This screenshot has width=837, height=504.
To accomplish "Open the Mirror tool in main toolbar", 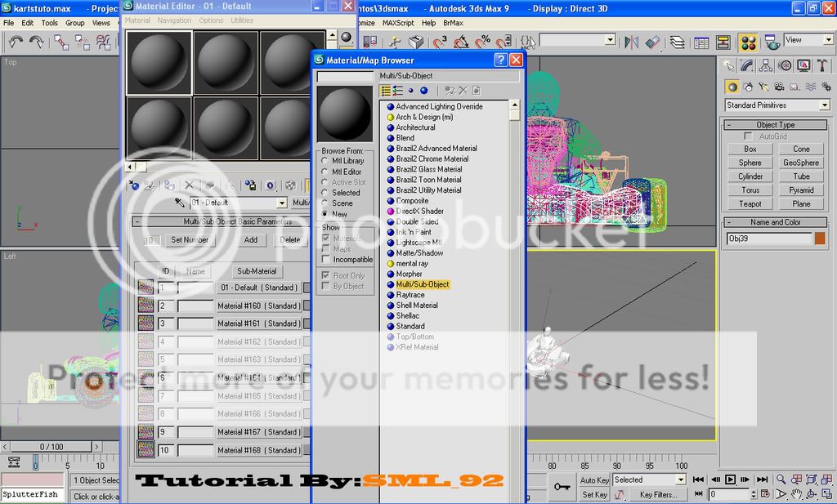I will [631, 42].
